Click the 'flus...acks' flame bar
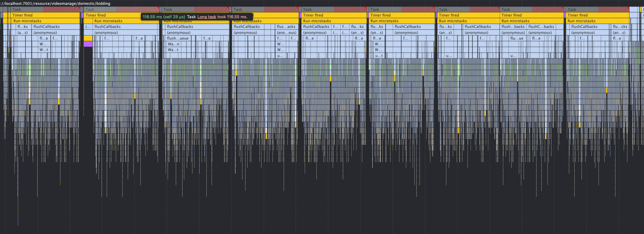The width and height of the screenshot is (644, 234). [x=286, y=27]
